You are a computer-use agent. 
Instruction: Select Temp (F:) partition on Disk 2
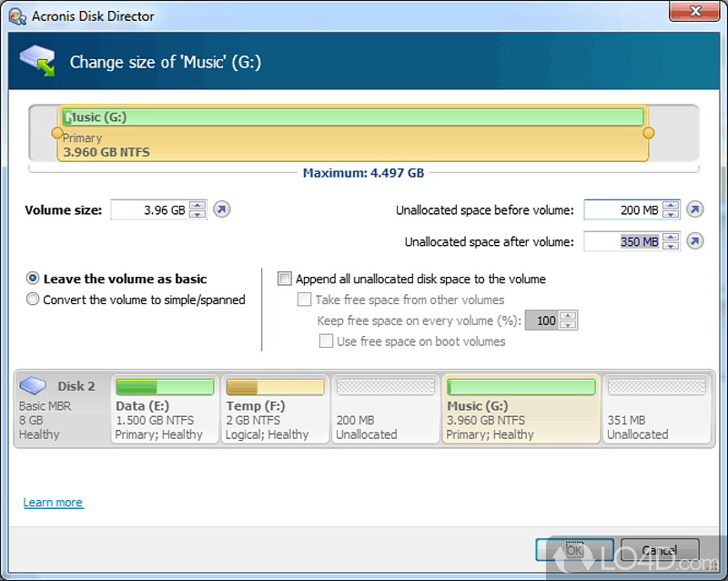pyautogui.click(x=276, y=409)
